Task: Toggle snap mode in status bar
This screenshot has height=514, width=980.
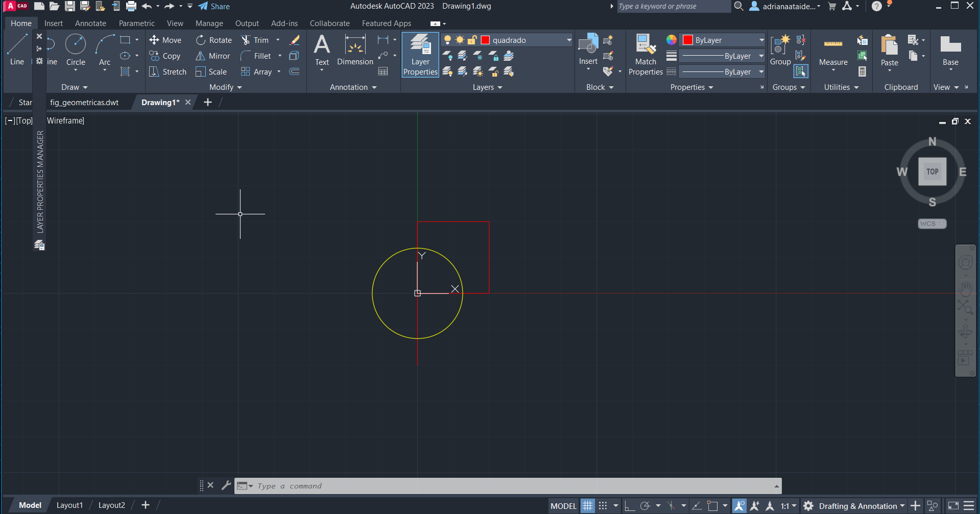Action: (x=603, y=506)
